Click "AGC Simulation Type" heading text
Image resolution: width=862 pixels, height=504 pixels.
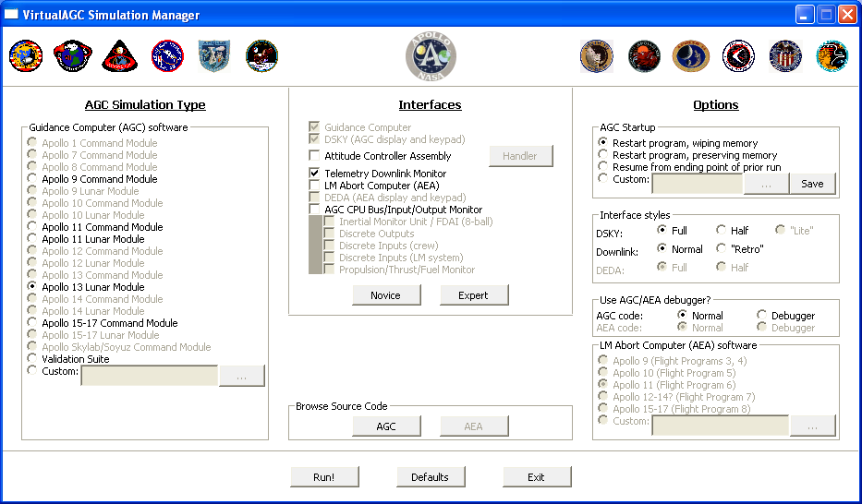[x=145, y=105]
